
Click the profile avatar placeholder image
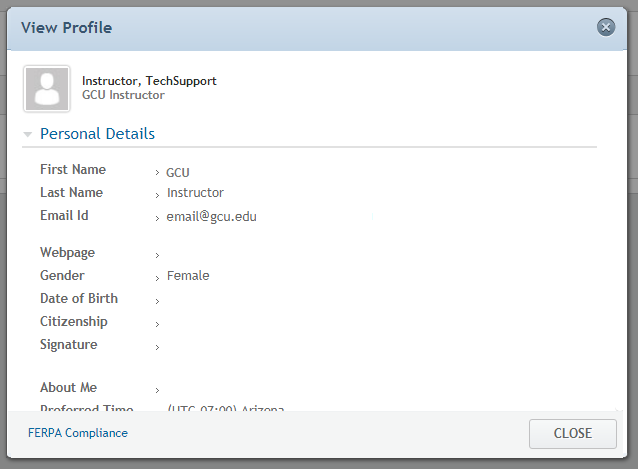(x=47, y=89)
